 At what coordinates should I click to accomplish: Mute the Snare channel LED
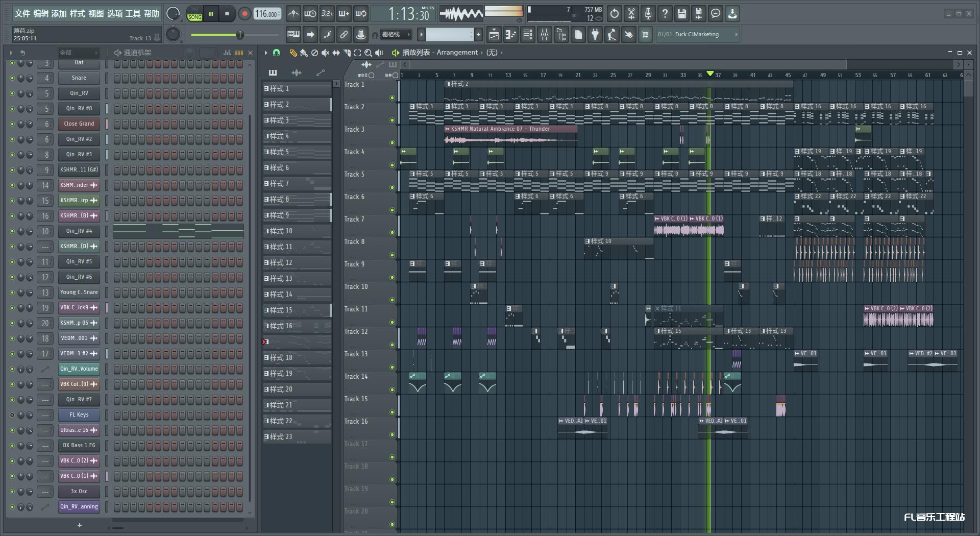tap(12, 78)
